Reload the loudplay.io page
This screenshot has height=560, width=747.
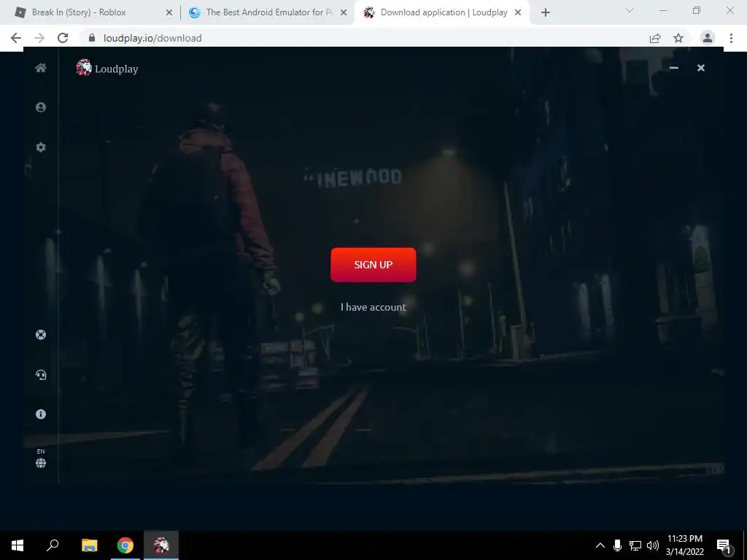click(63, 38)
